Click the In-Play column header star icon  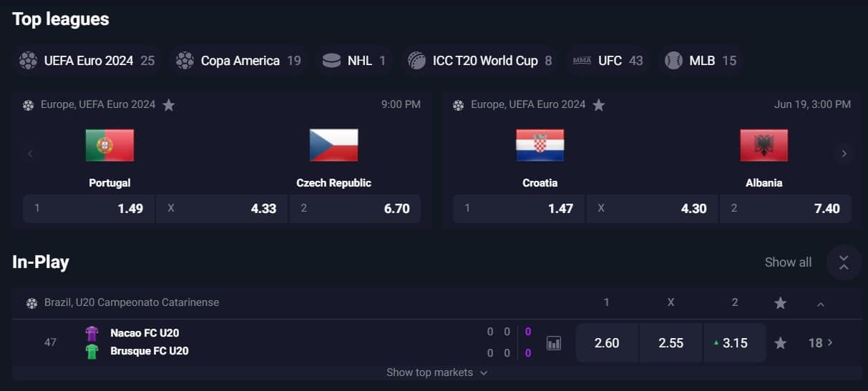point(781,303)
